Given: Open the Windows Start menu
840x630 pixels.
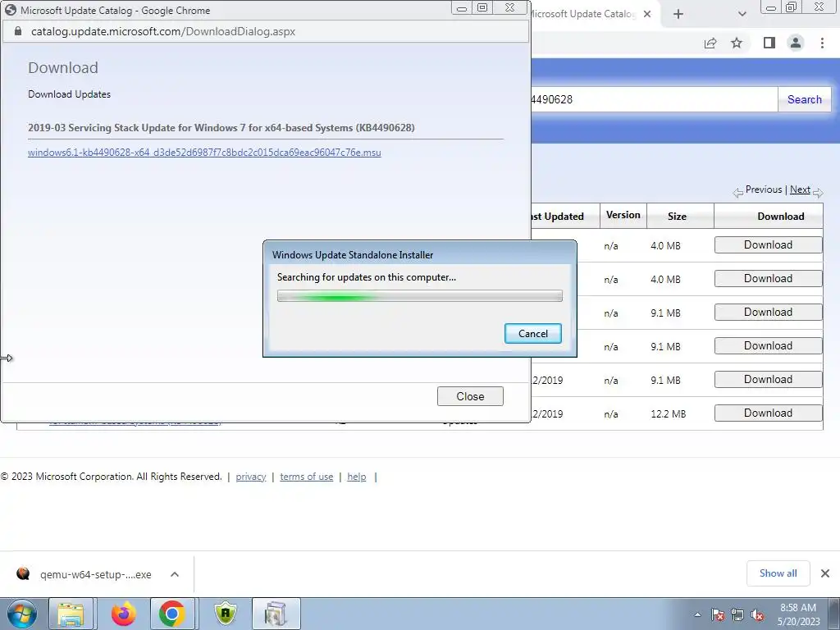Looking at the screenshot, I should click(21, 614).
